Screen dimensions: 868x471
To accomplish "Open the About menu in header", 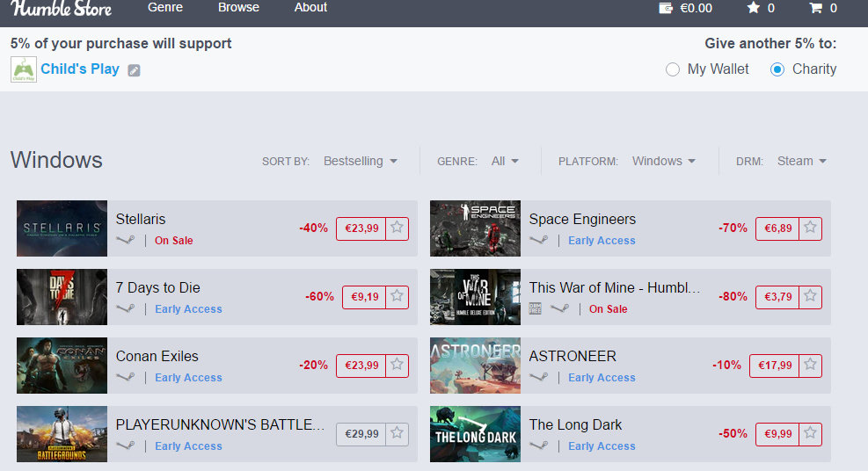I will [310, 7].
